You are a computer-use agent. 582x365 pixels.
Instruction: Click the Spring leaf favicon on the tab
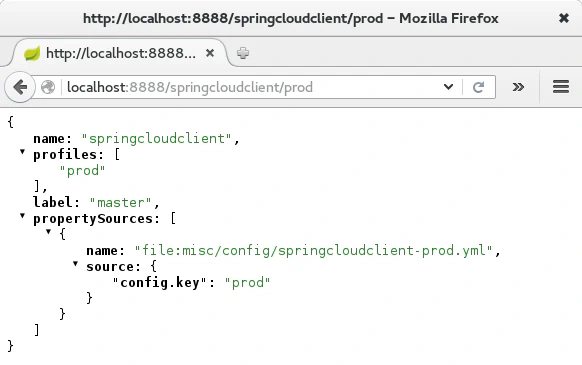coord(32,53)
